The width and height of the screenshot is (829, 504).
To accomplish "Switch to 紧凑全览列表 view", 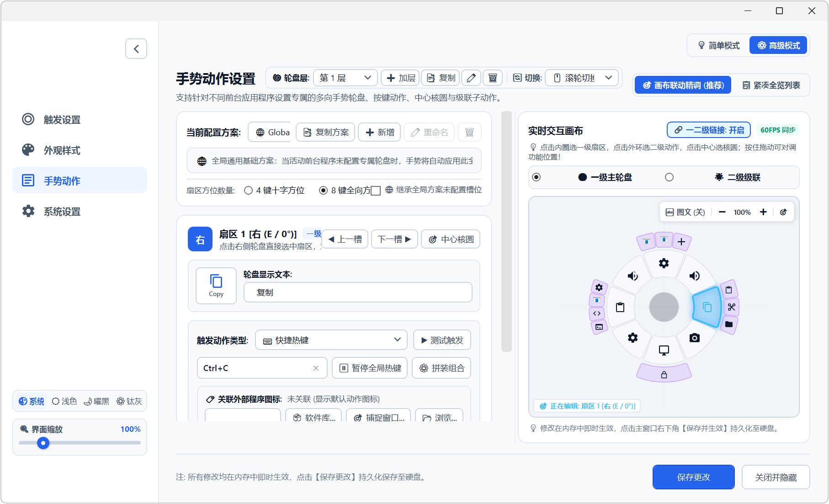I will click(x=771, y=85).
